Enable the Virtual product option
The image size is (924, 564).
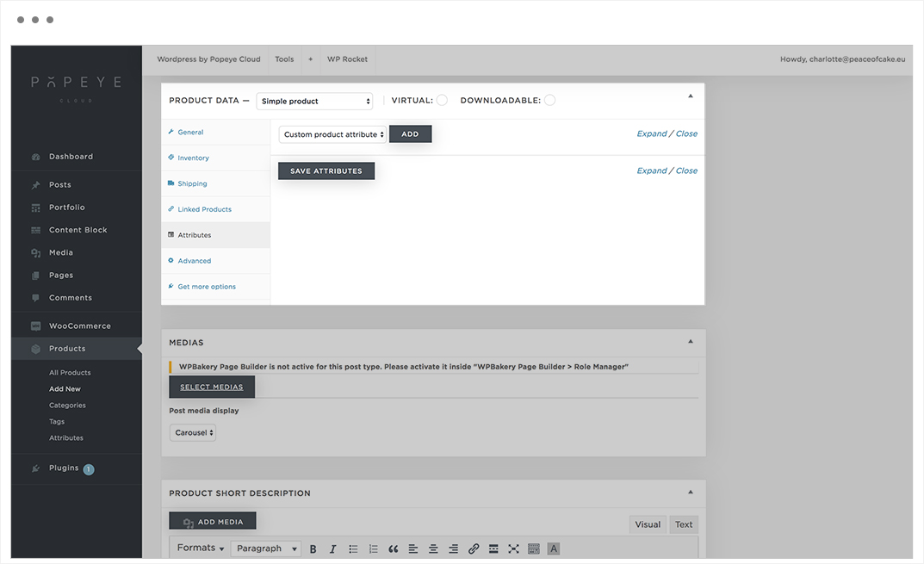pos(442,100)
